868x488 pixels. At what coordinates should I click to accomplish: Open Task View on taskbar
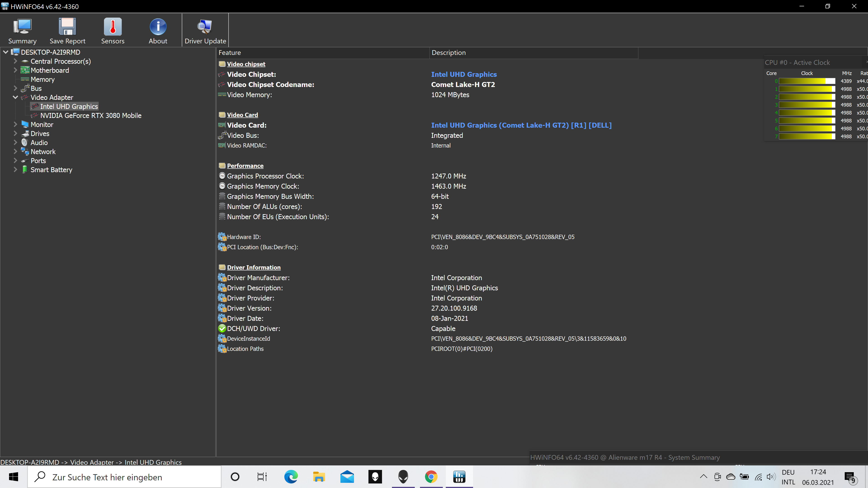pyautogui.click(x=262, y=477)
